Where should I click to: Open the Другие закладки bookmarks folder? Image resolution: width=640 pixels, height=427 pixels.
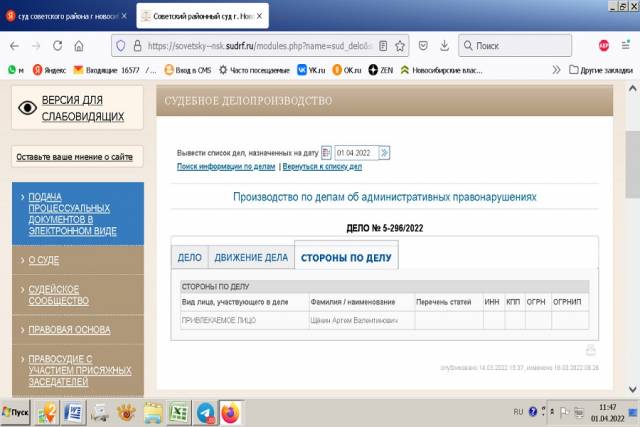[602, 69]
